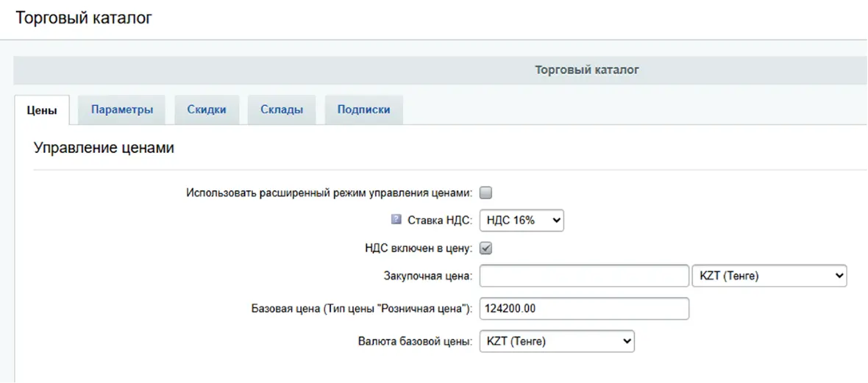Switch to the Цены tab
Screen dimensions: 868x383
point(42,110)
